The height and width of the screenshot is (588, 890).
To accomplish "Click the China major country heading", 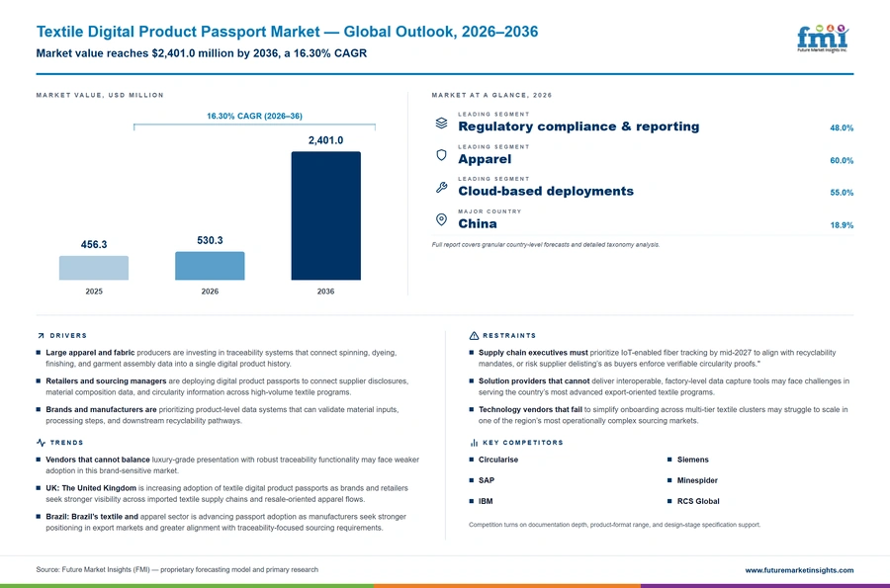I will (x=478, y=224).
